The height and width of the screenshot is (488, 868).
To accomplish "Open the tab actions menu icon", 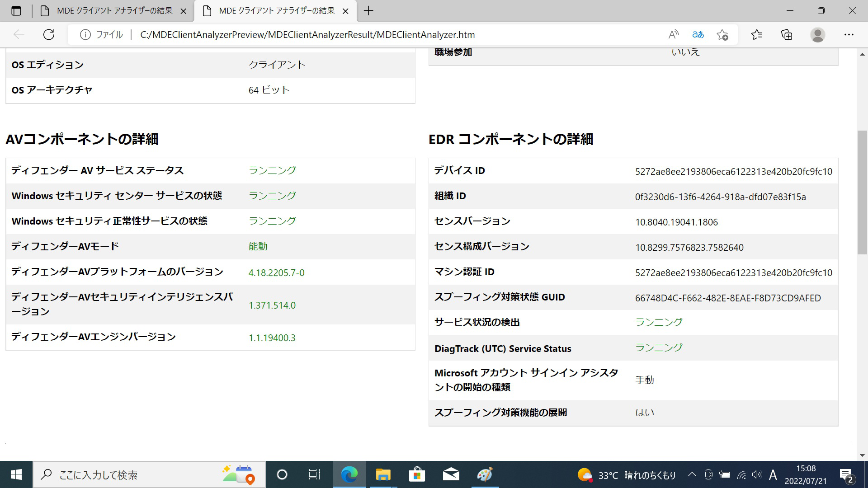I will coord(16,11).
